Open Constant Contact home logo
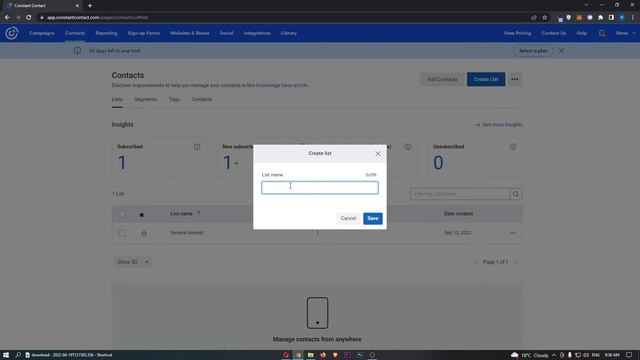This screenshot has height=360, width=640. point(11,33)
